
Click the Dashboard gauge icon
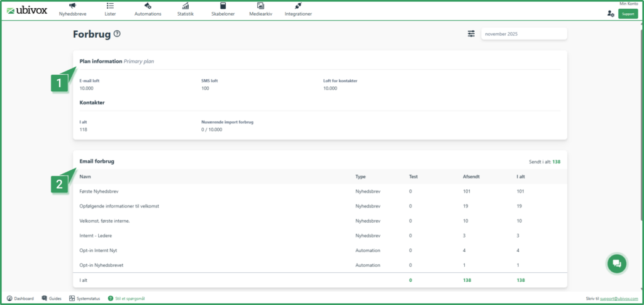point(9,299)
